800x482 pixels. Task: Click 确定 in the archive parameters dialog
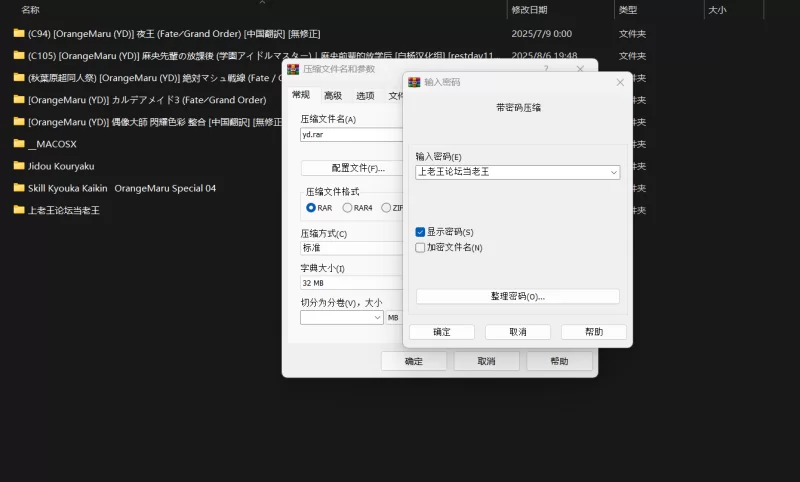(x=414, y=361)
